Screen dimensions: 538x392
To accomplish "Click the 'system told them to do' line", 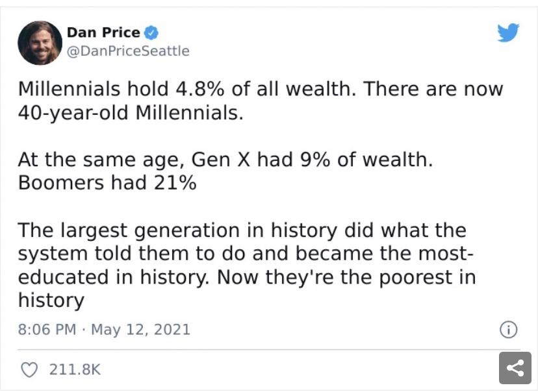I will [238, 253].
